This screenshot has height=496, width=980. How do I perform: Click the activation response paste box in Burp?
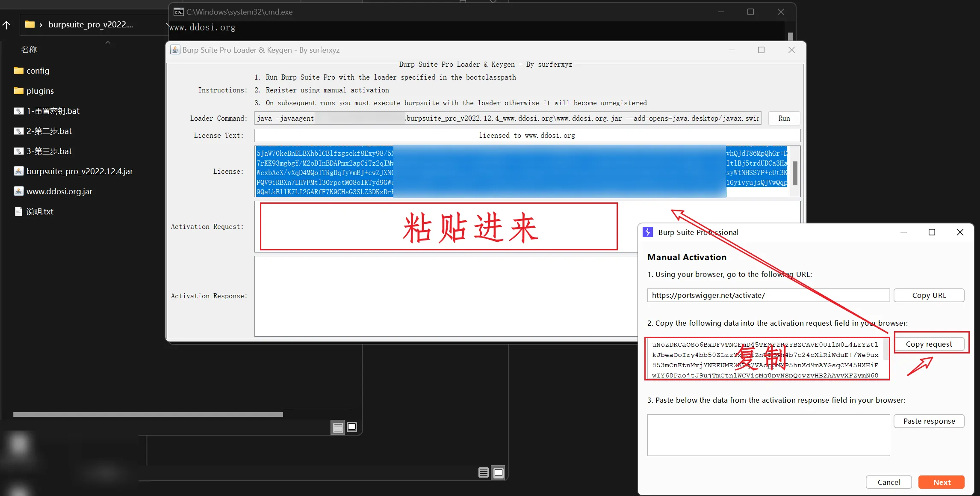768,435
